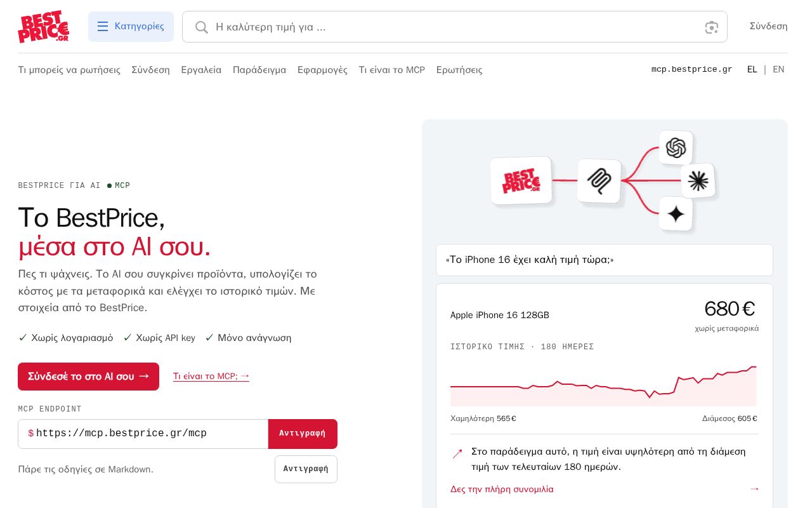Jump to the Παράδειγμα section
Viewport: 812px width, 508px height.
point(259,70)
